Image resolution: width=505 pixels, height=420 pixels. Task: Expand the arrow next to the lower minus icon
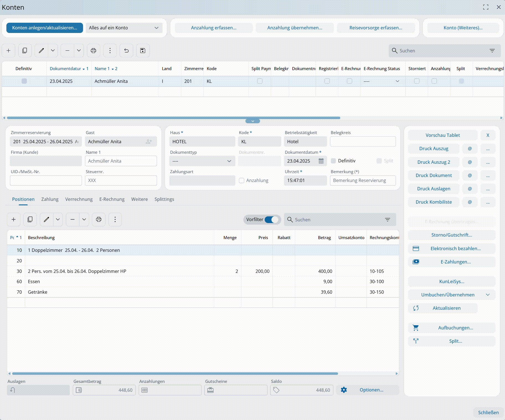(x=84, y=219)
